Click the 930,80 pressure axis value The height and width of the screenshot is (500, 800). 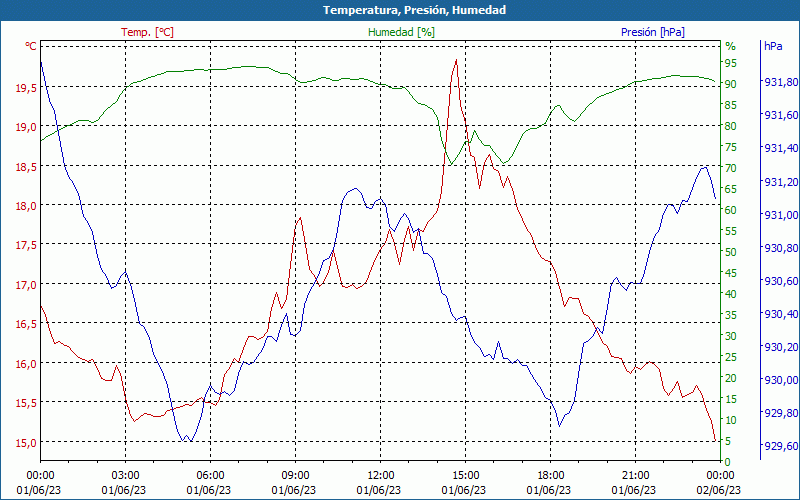781,248
